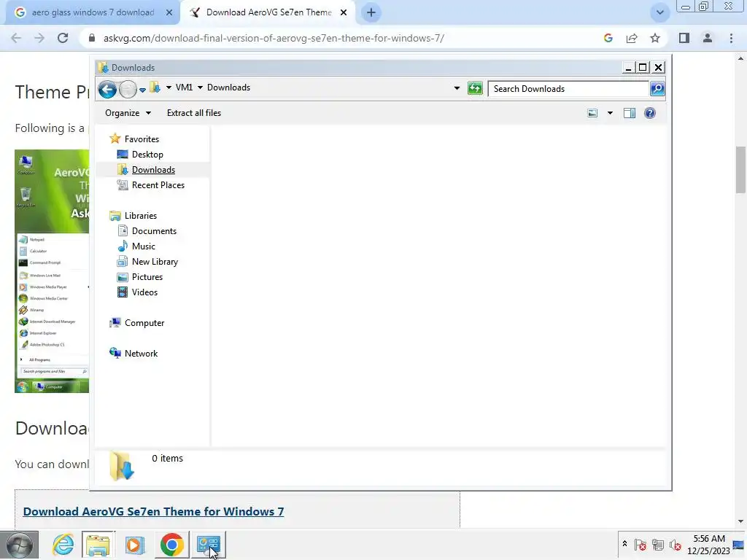Viewport: 747px width, 560px height.
Task: Open Chrome profile icon
Action: [x=708, y=38]
